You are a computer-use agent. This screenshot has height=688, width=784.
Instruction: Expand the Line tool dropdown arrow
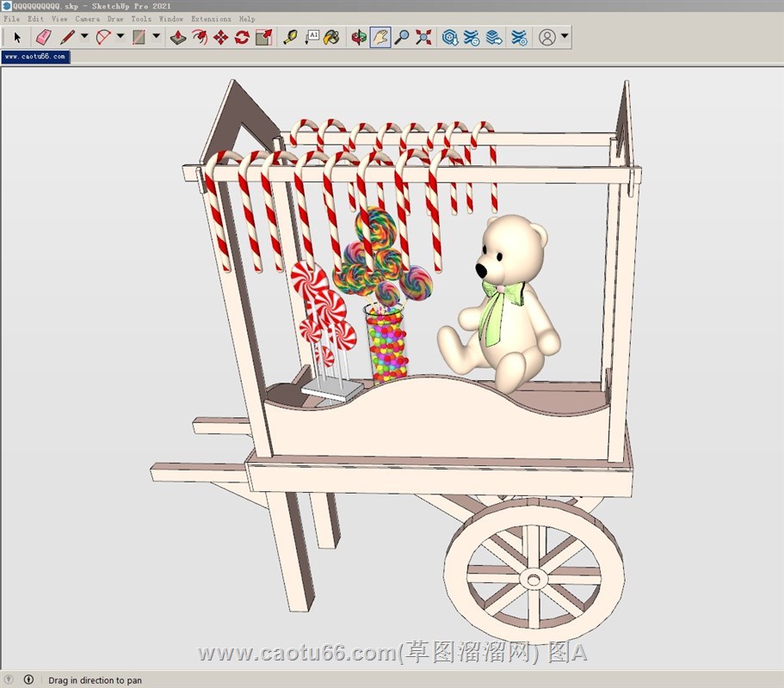tap(84, 37)
